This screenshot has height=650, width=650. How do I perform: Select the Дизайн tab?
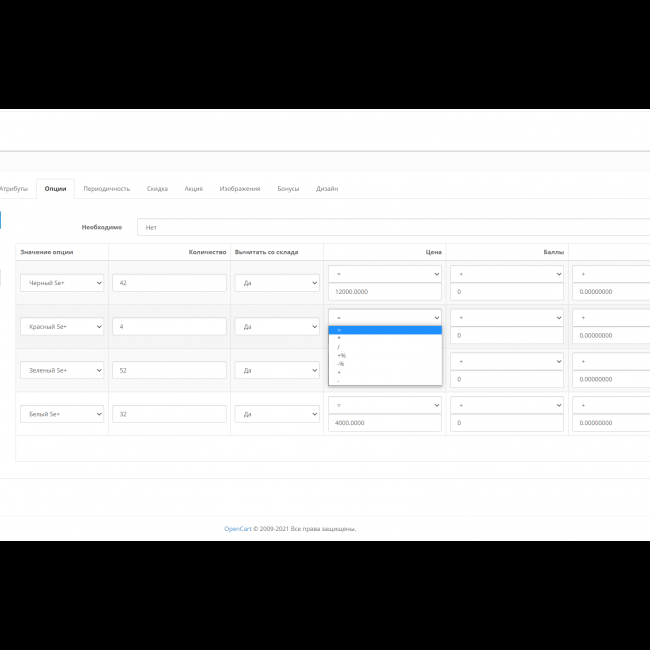(x=327, y=188)
